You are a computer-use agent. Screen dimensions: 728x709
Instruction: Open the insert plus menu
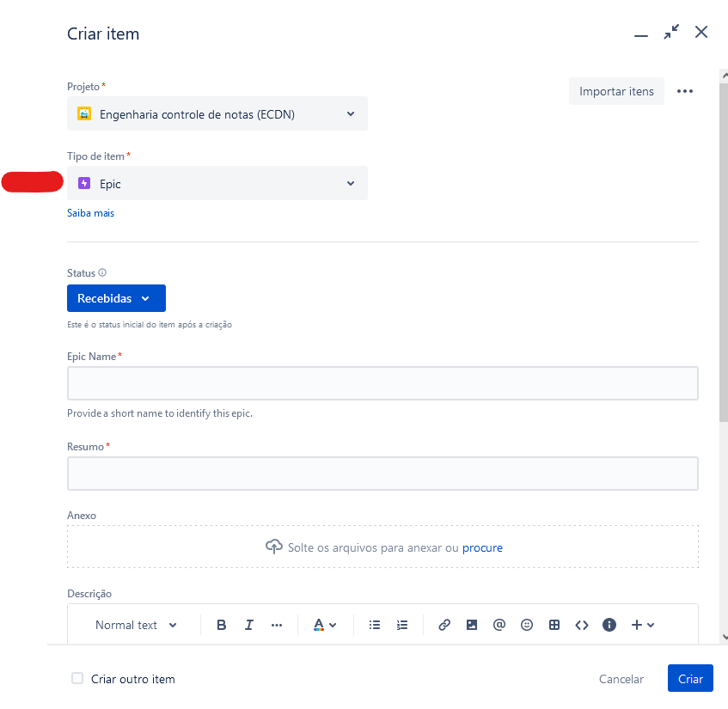click(x=643, y=625)
